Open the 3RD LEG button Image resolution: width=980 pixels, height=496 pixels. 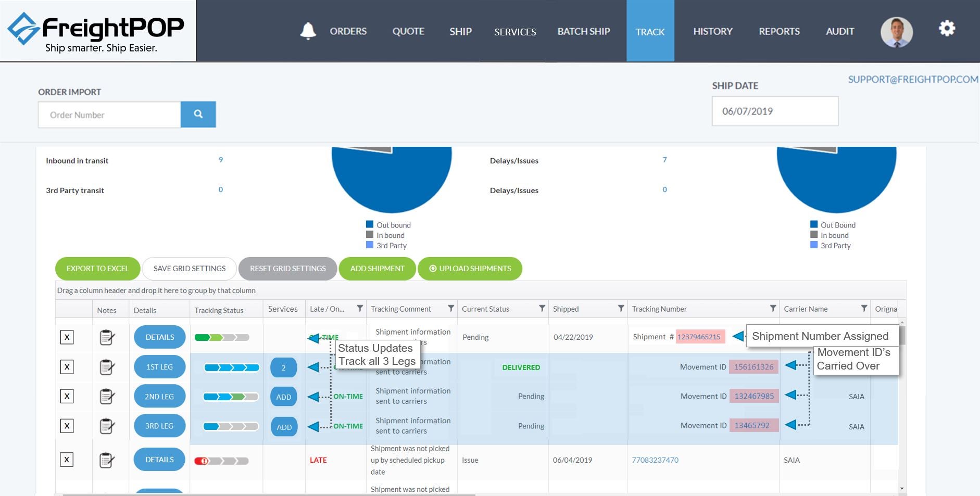point(160,426)
